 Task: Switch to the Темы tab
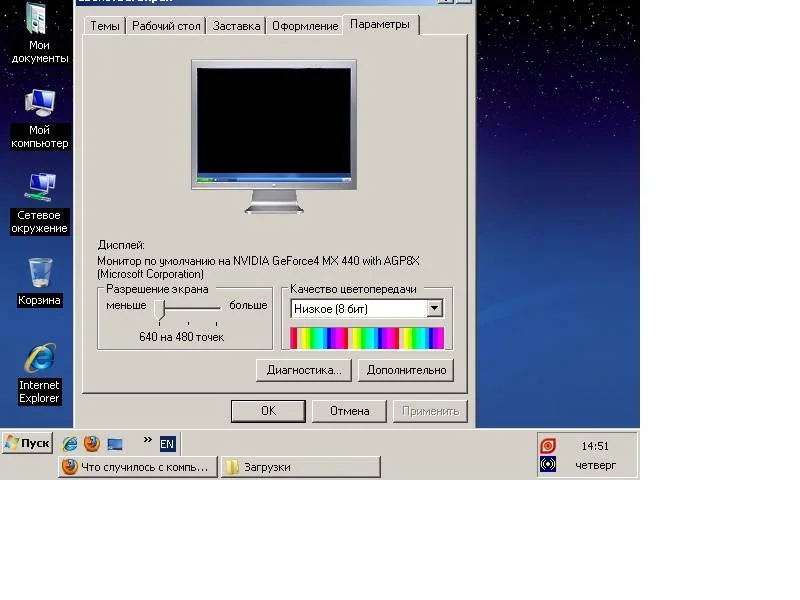point(105,26)
